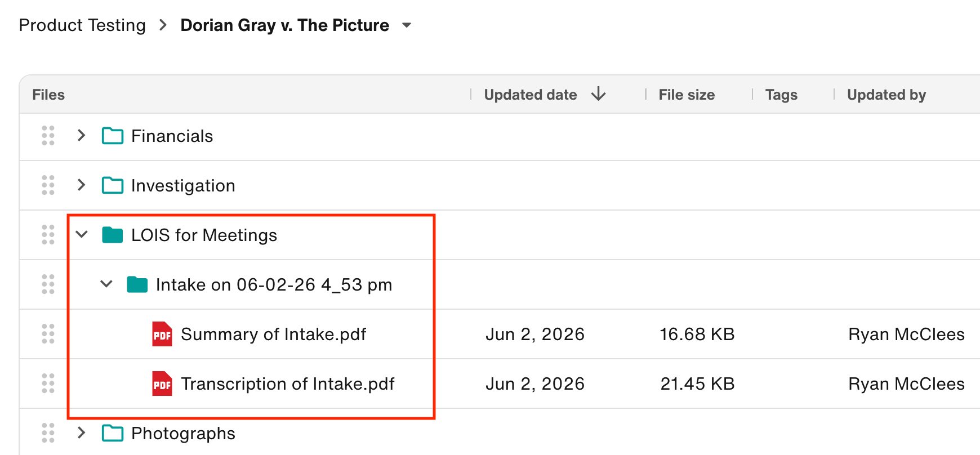Screen dimensions: 980x455
Task: Sort by the Tags column header
Action: pyautogui.click(x=781, y=95)
